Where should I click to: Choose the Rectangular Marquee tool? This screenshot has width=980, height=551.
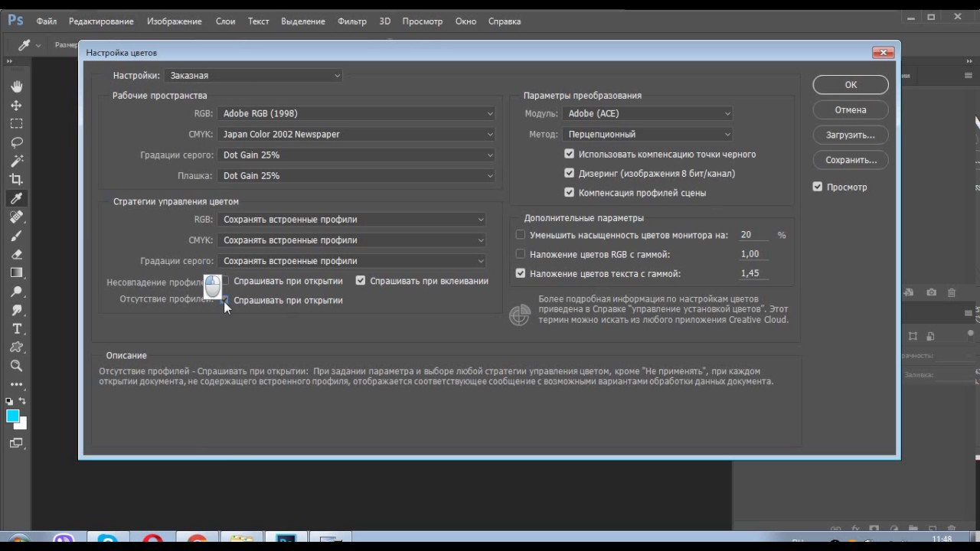click(x=16, y=124)
